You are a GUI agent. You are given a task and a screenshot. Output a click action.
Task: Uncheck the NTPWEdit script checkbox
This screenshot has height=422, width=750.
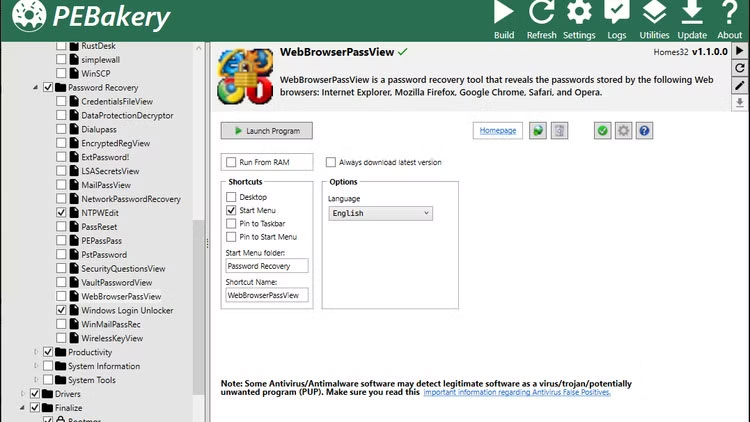click(61, 212)
